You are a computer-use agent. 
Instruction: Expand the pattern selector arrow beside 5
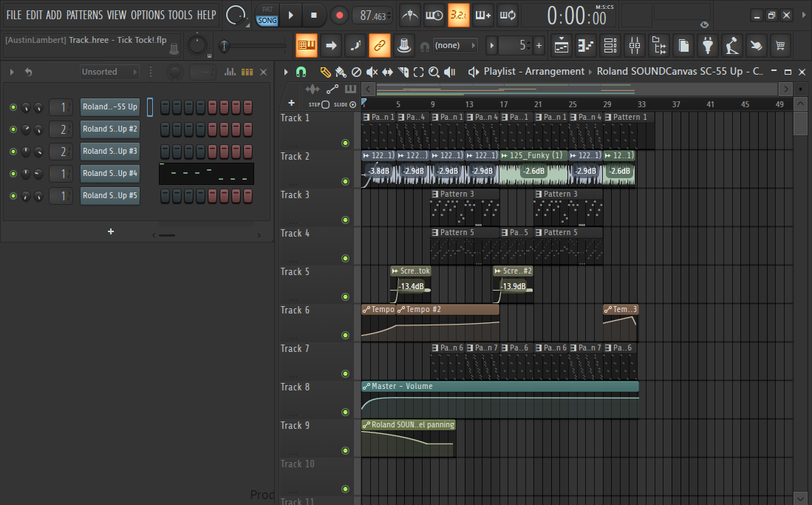[x=492, y=46]
